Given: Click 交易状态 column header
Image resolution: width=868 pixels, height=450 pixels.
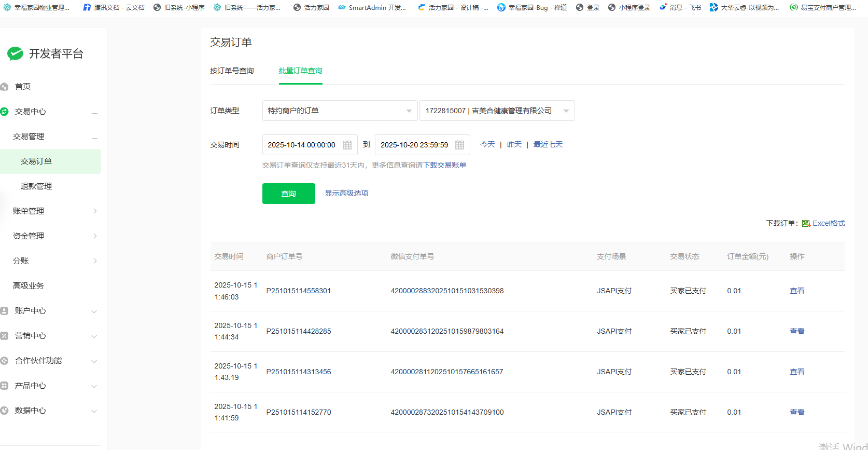Looking at the screenshot, I should pyautogui.click(x=684, y=256).
